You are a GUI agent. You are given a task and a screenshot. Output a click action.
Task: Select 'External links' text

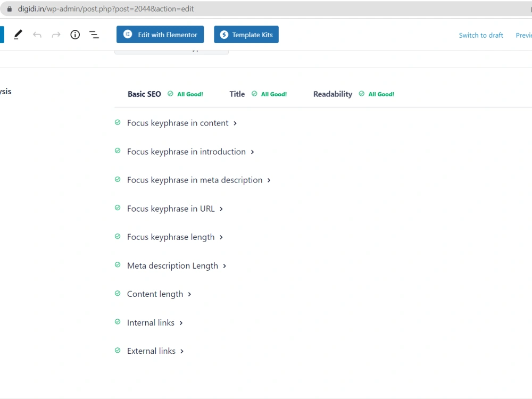point(151,351)
